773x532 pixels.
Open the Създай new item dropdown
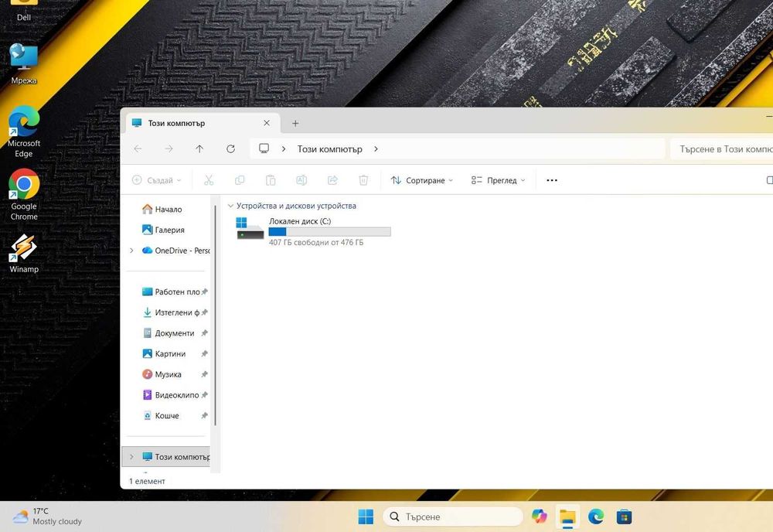coord(157,180)
